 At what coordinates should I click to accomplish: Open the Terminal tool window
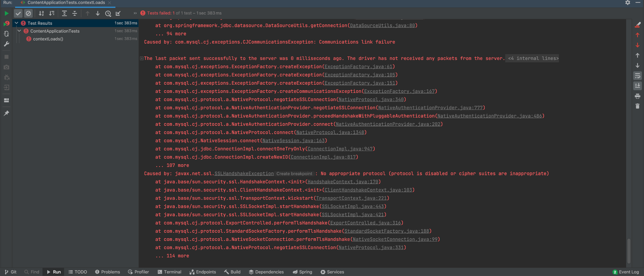click(169, 272)
